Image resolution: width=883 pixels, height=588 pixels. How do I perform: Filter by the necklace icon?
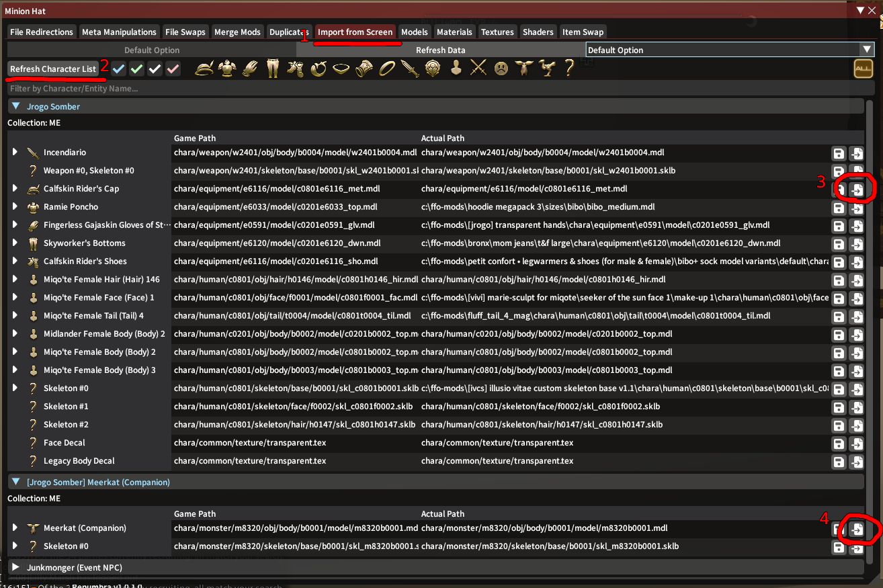coord(341,68)
